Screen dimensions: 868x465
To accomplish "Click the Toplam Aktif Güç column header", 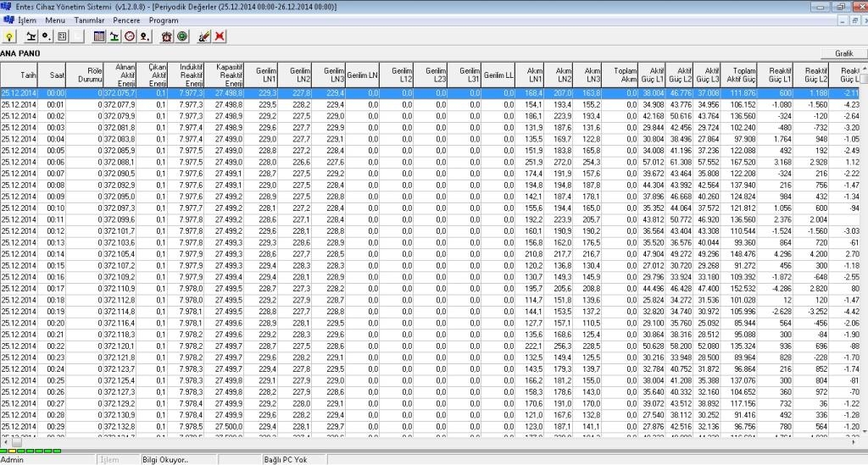I will pos(738,75).
